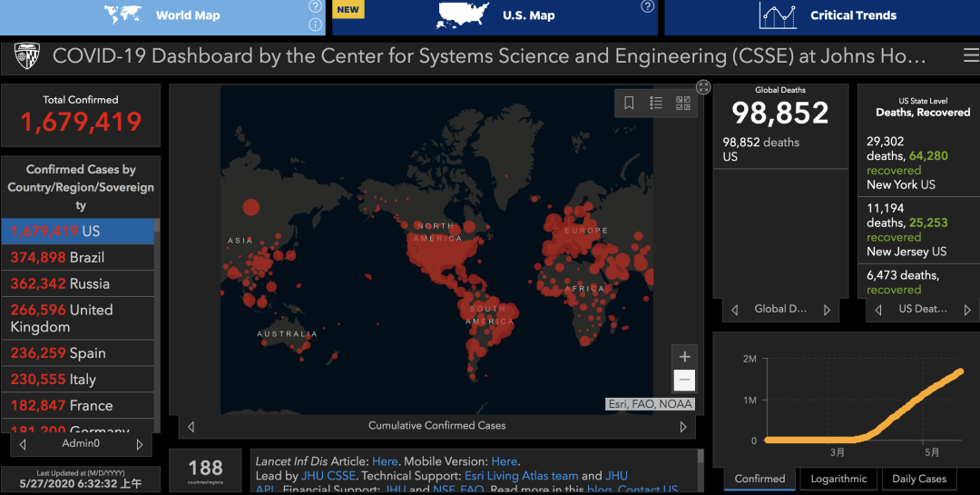Image resolution: width=980 pixels, height=495 pixels.
Task: Open the map bookmarks icon
Action: (x=630, y=103)
